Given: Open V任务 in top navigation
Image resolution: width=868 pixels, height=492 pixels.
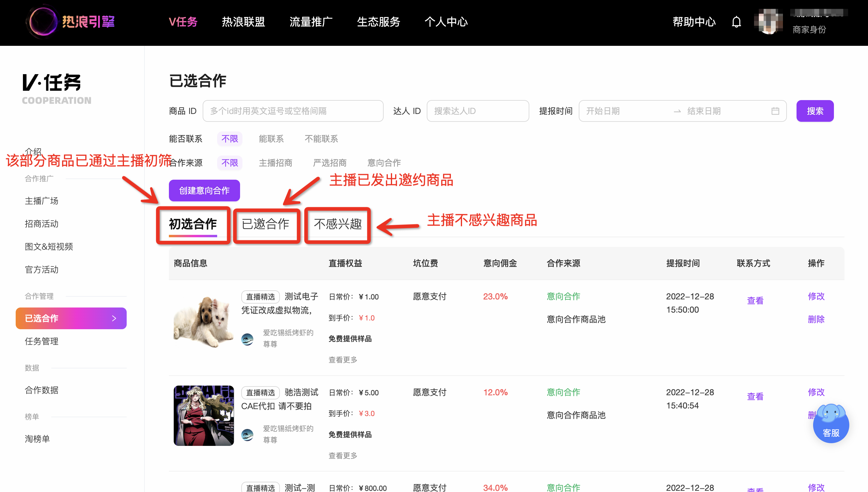Looking at the screenshot, I should pos(183,22).
